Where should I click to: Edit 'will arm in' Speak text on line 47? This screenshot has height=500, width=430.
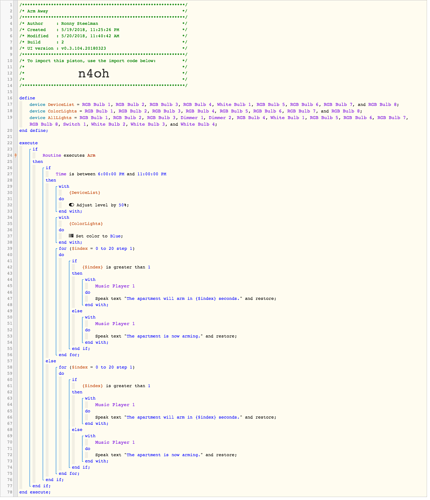186,299
